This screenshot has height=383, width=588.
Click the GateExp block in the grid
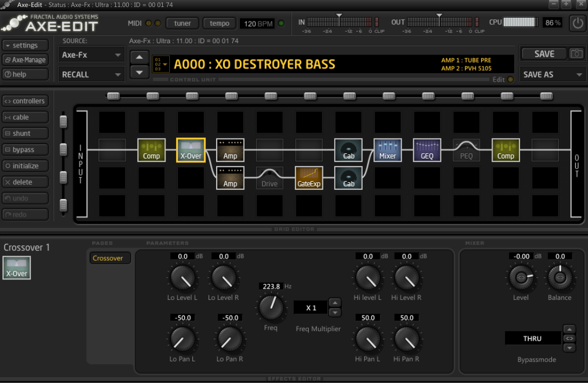coord(309,177)
